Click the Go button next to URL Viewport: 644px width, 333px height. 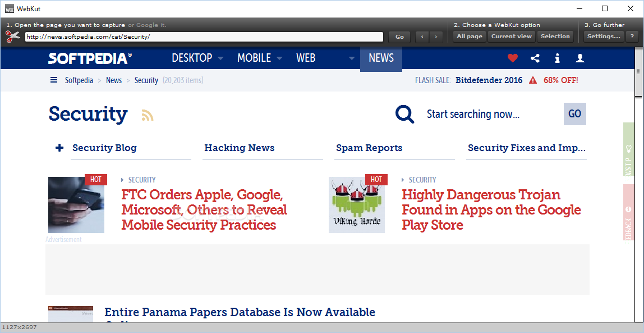coord(399,37)
